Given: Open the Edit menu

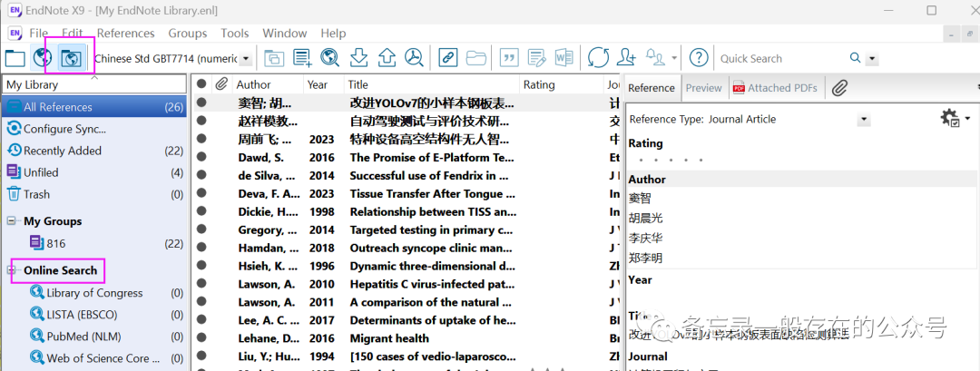Looking at the screenshot, I should click(x=73, y=33).
